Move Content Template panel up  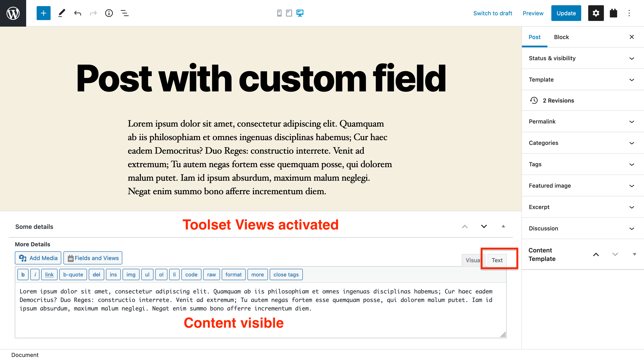coord(596,254)
